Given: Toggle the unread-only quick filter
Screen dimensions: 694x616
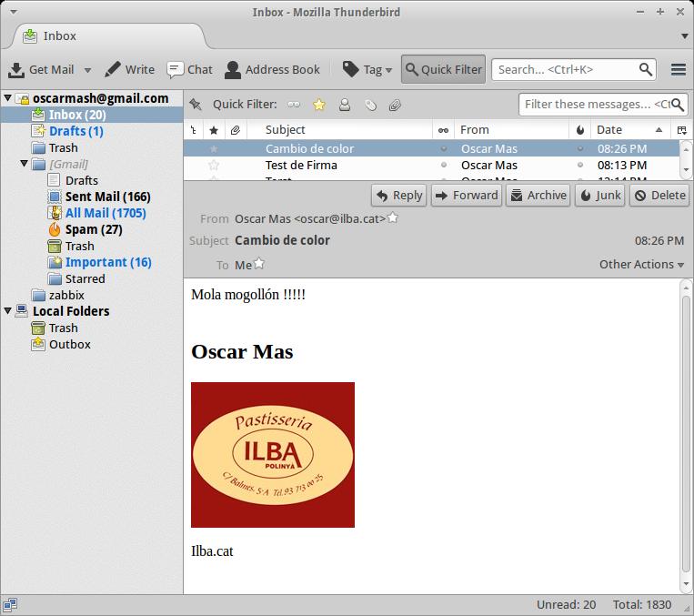Looking at the screenshot, I should click(x=294, y=105).
